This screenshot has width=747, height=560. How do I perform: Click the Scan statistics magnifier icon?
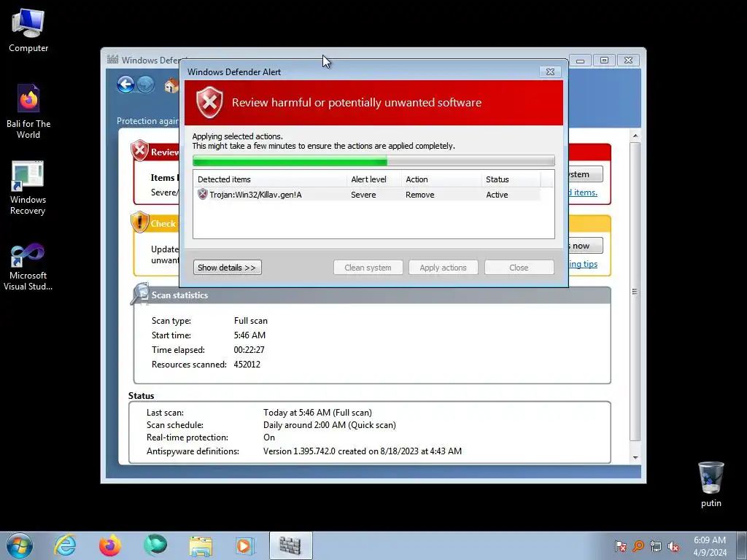140,294
